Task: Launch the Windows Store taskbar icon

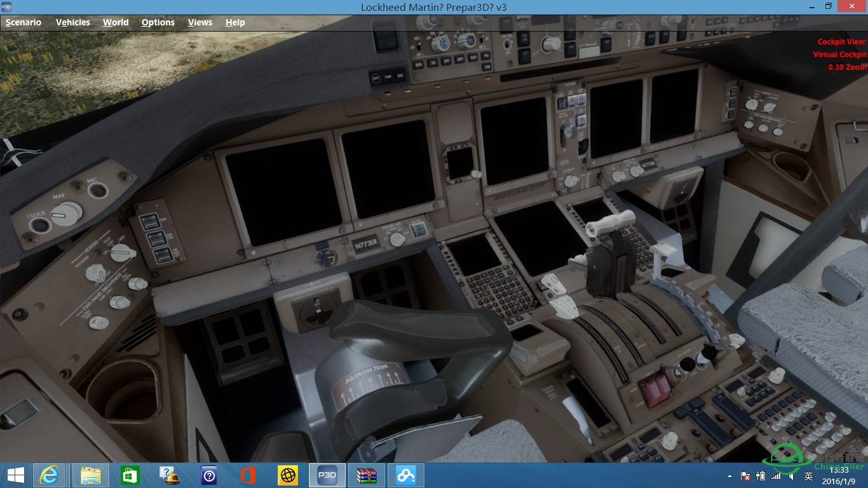Action: click(130, 475)
